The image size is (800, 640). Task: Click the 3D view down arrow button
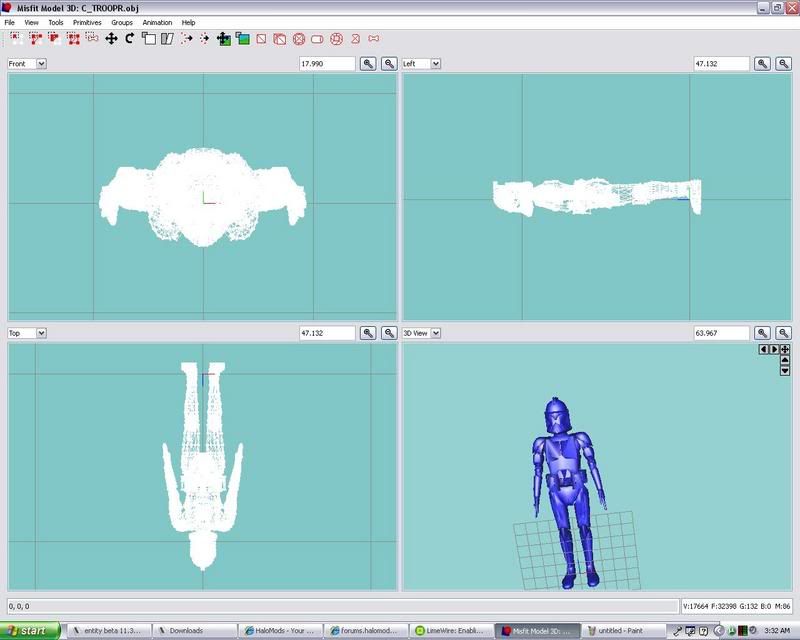click(x=785, y=371)
